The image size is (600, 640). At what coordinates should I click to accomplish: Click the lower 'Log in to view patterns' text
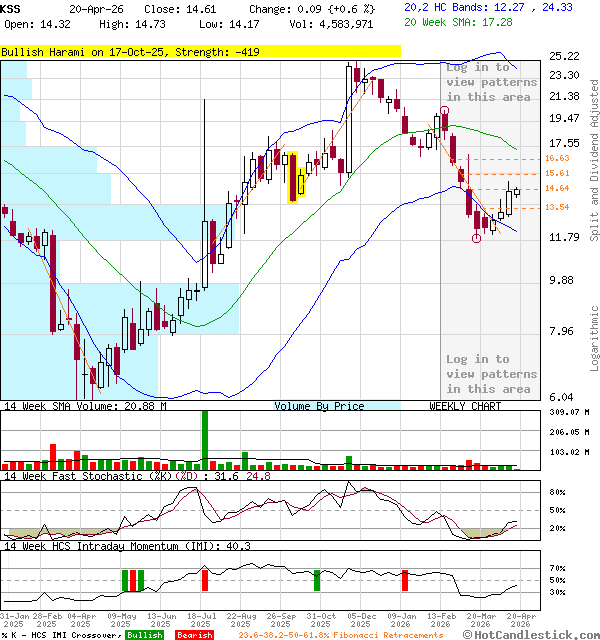click(482, 373)
